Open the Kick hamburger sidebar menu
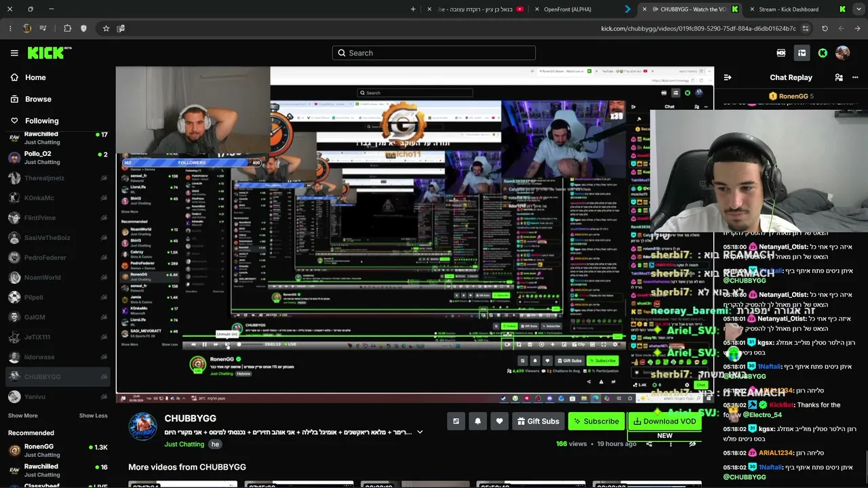868x488 pixels. [x=14, y=53]
